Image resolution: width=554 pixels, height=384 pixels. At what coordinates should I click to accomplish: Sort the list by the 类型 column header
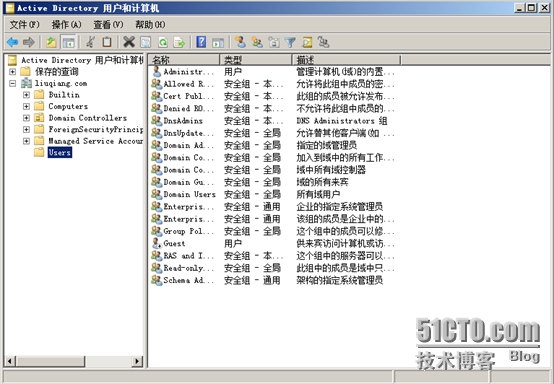point(256,60)
